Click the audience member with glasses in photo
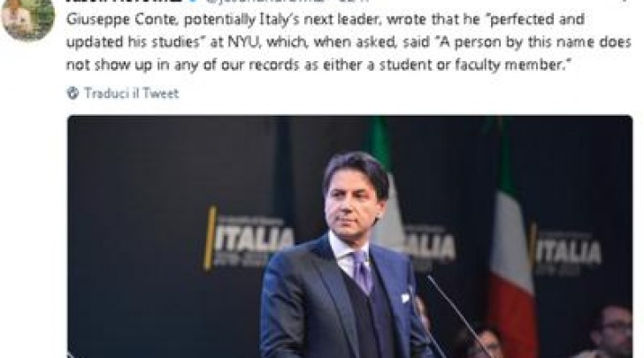644x358 pixels. pos(613,331)
